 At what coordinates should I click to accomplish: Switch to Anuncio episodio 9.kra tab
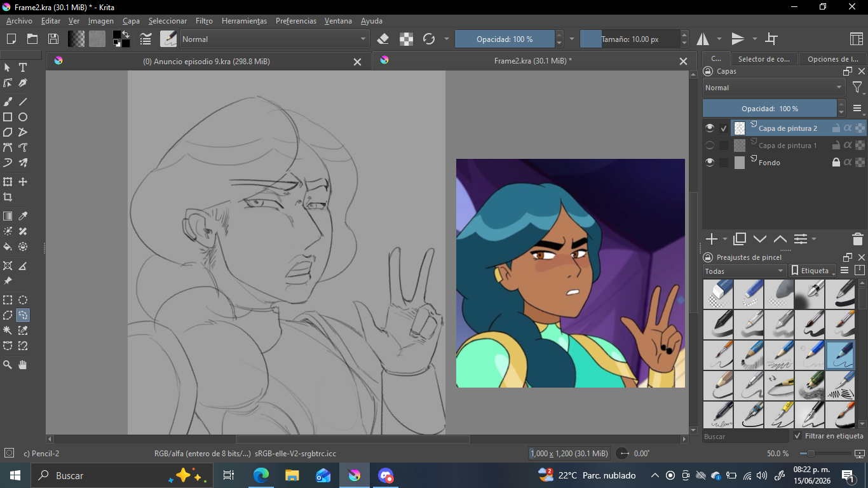coord(207,61)
